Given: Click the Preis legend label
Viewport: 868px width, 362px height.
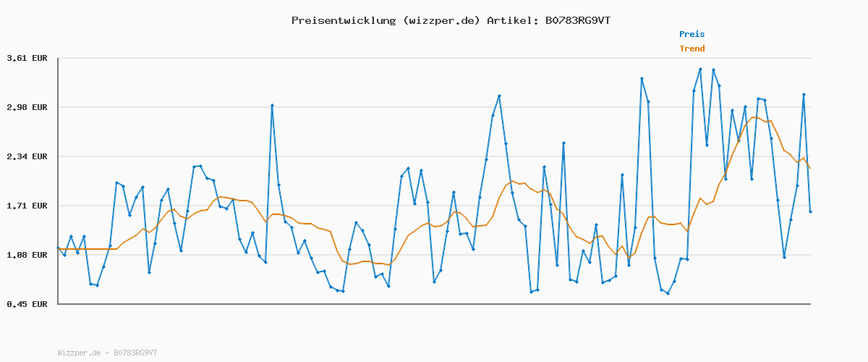Looking at the screenshot, I should pos(692,34).
